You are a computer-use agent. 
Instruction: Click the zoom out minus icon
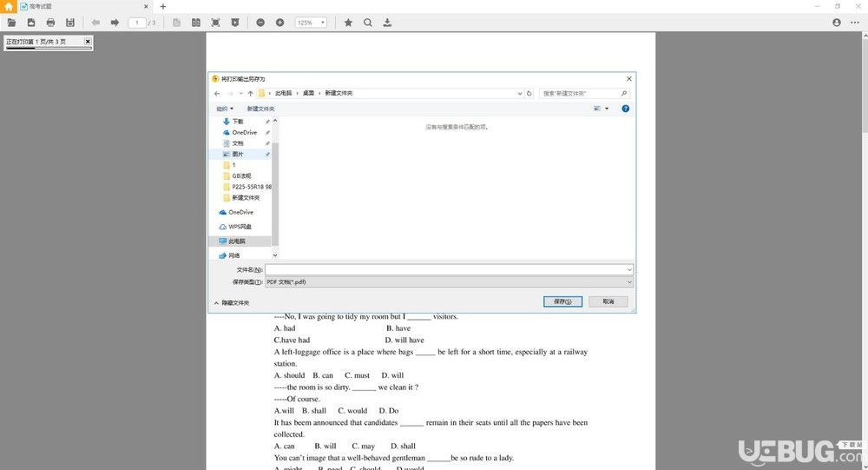pos(260,23)
